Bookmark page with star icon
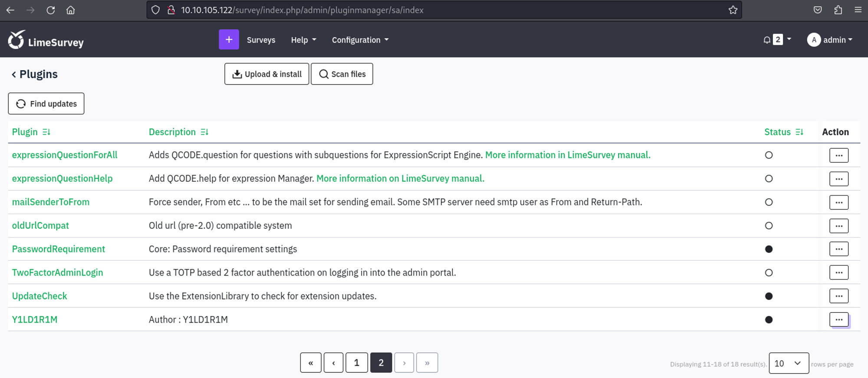Viewport: 868px width, 378px height. pyautogui.click(x=733, y=10)
